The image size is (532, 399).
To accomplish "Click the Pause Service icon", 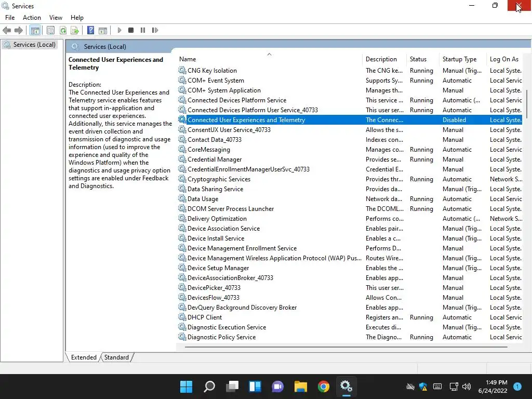I will point(143,30).
